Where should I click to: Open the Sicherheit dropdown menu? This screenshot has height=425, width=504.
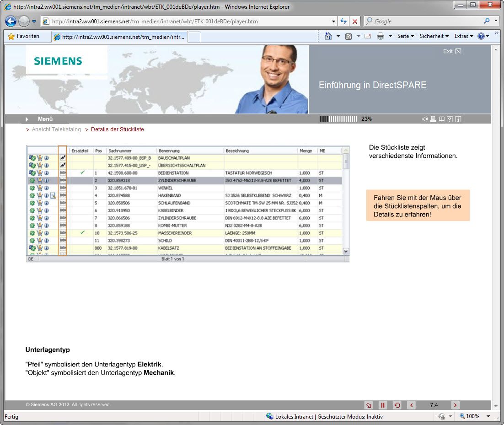pyautogui.click(x=434, y=36)
